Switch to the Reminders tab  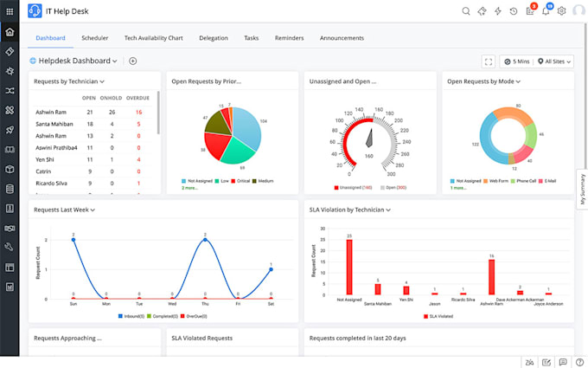pos(289,38)
